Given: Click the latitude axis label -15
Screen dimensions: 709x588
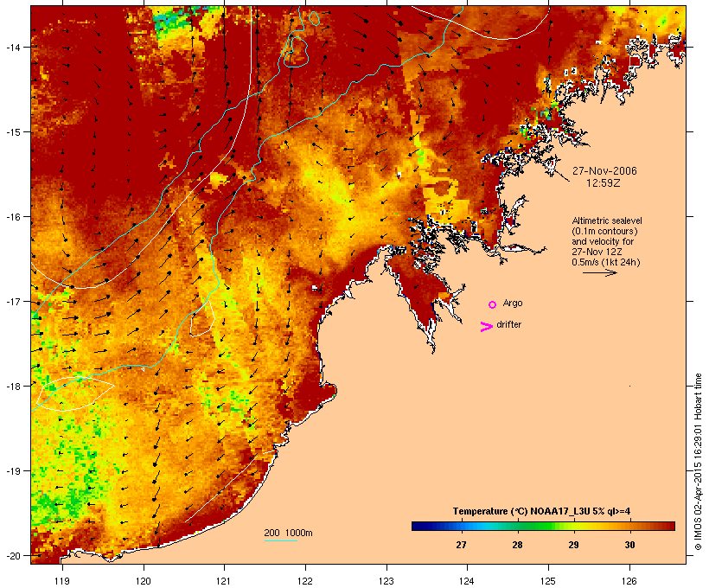Looking at the screenshot, I should pos(12,132).
